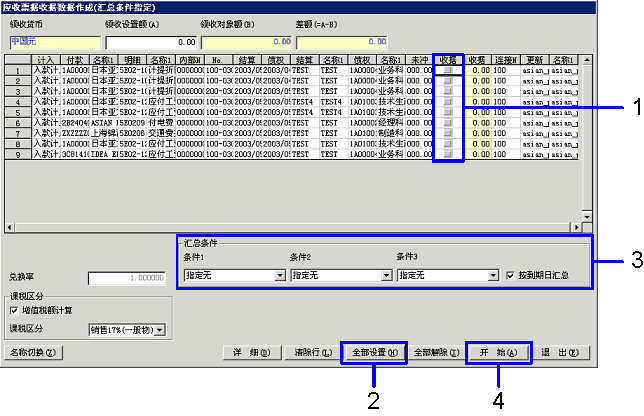The height and width of the screenshot is (416, 644).
Task: Click the 收据 column header
Action: tap(449, 60)
